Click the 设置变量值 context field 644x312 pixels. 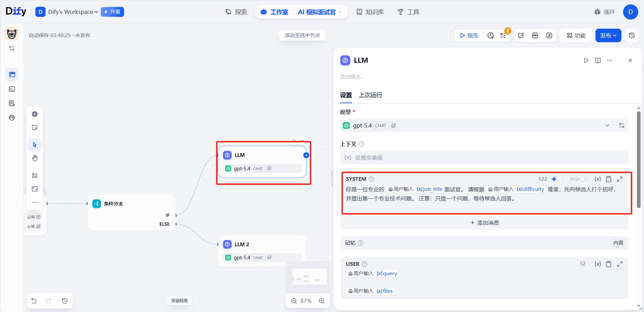(x=485, y=158)
